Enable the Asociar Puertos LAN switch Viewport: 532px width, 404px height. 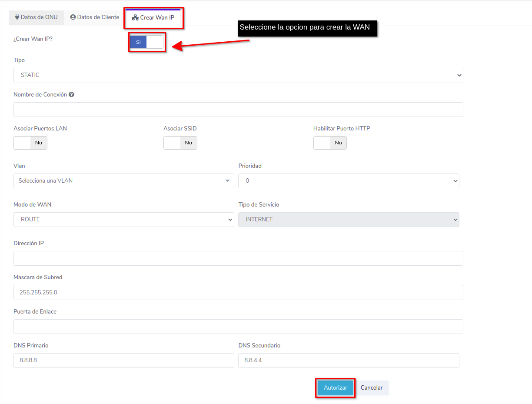tap(30, 143)
